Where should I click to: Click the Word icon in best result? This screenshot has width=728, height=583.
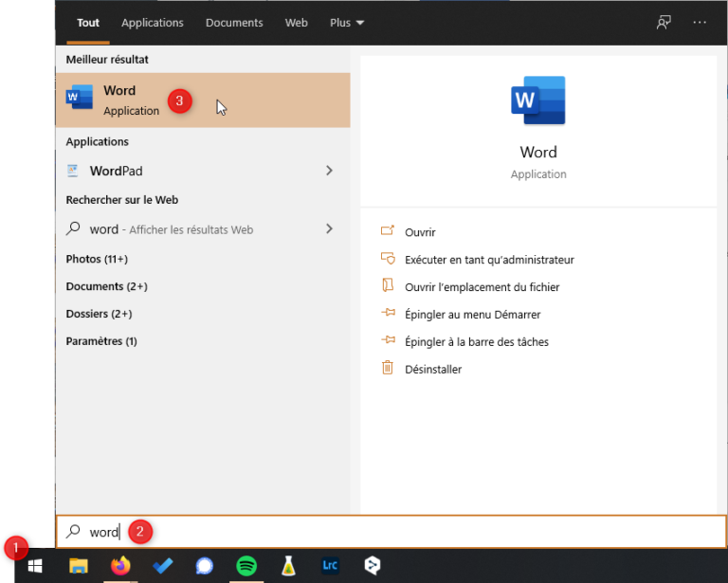point(80,97)
